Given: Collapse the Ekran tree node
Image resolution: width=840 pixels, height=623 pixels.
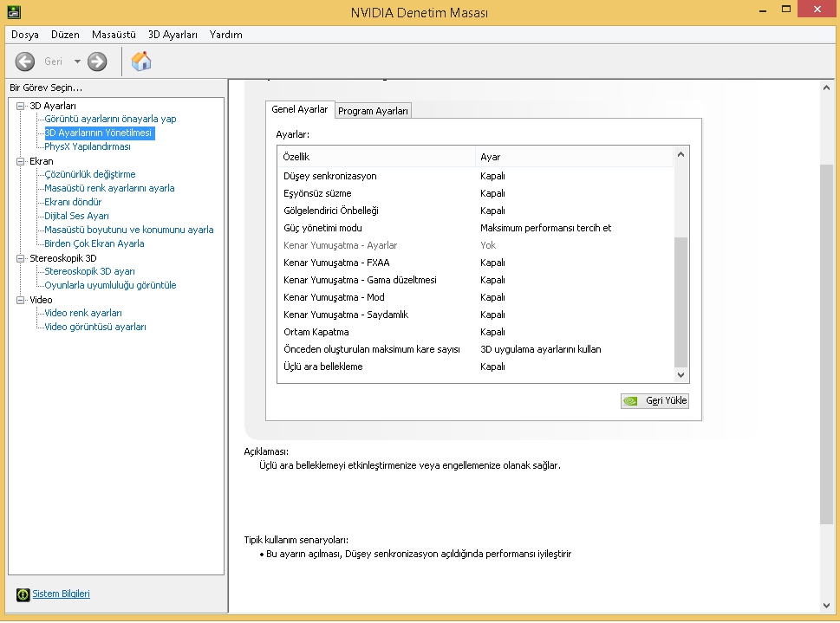Looking at the screenshot, I should tap(20, 161).
